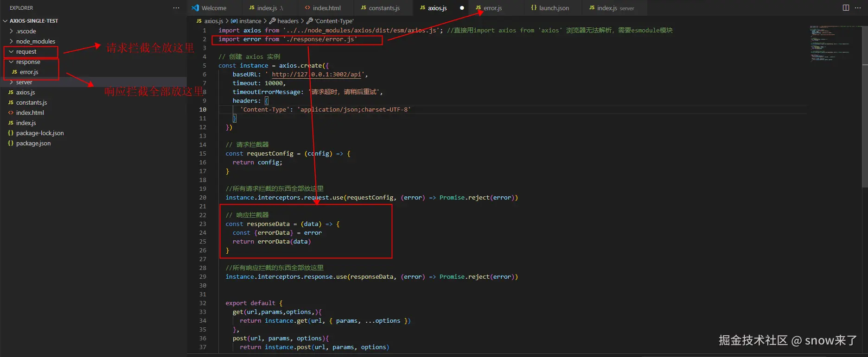Click 'timeout: 10000,' on line 7
The height and width of the screenshot is (357, 868).
pyautogui.click(x=259, y=83)
